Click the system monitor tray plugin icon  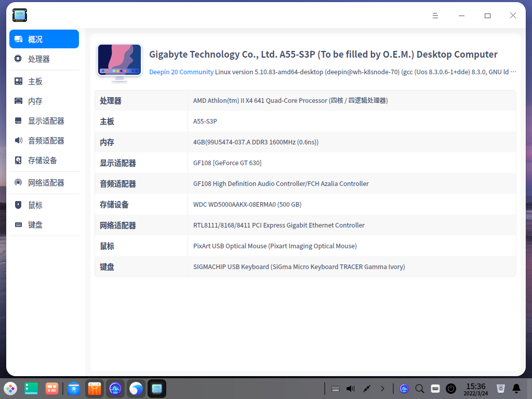click(404, 389)
